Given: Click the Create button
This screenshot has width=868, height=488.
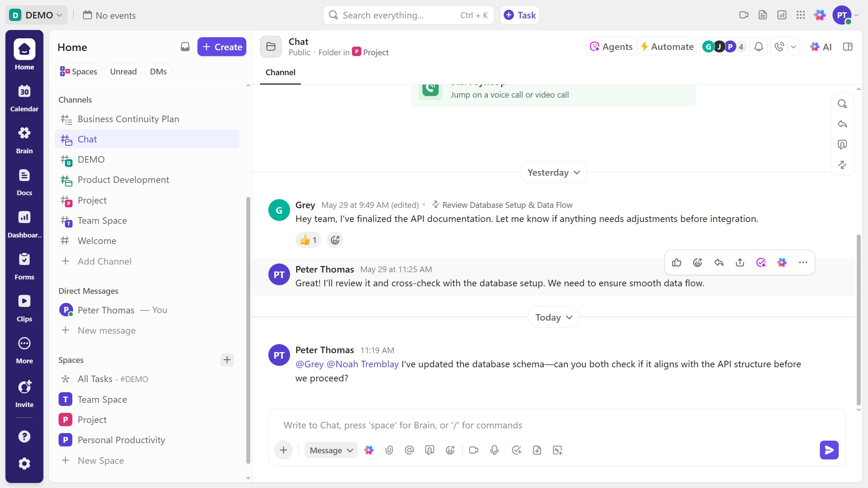Looking at the screenshot, I should coord(222,47).
